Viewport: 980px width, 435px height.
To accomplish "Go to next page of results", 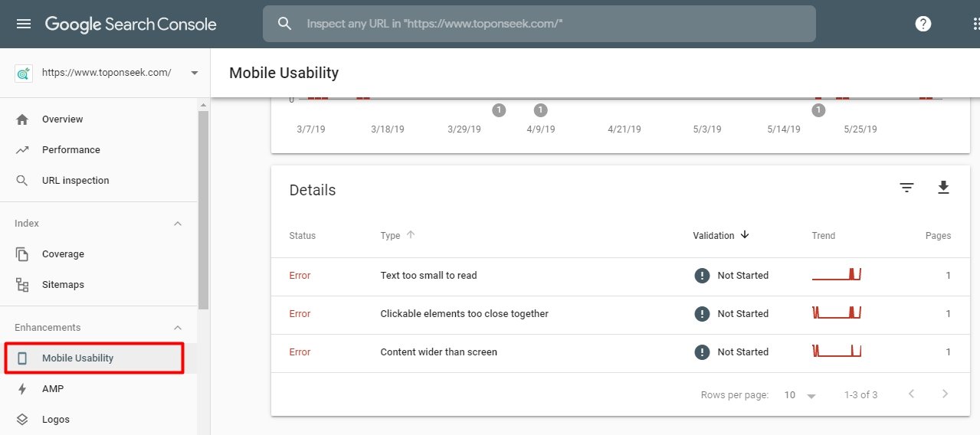I will pos(945,394).
